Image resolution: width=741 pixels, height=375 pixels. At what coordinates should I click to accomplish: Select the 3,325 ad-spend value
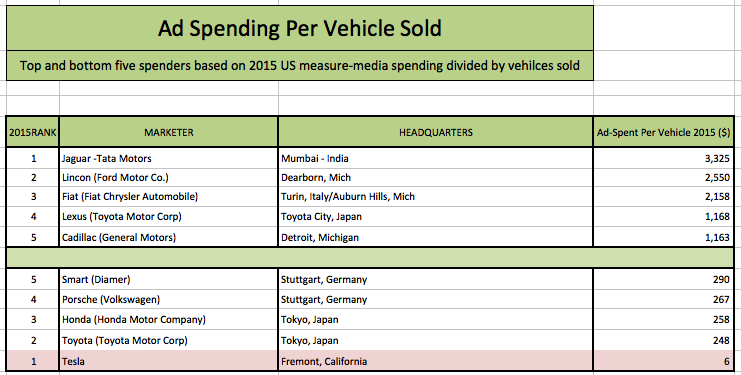click(663, 158)
